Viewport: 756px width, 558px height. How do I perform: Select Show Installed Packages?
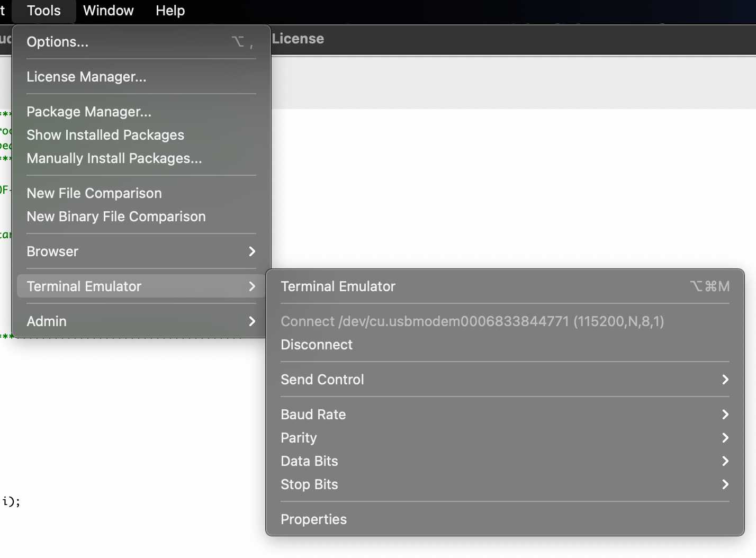141,135
